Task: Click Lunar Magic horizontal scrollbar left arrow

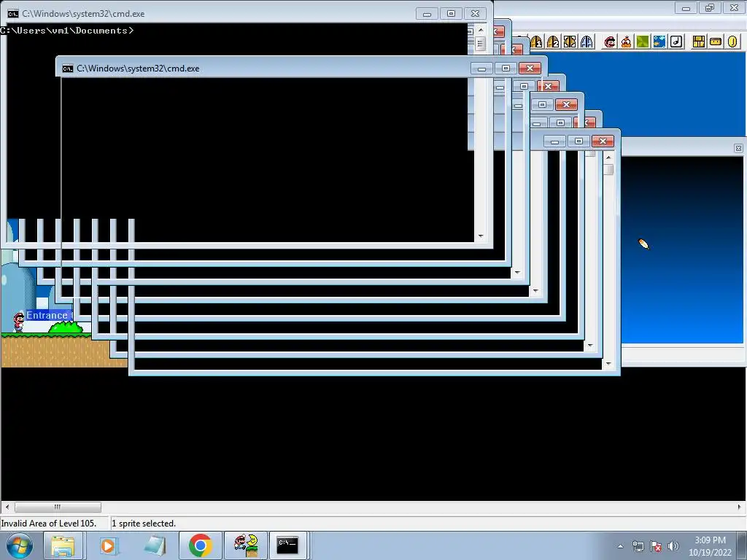Action: click(x=7, y=507)
